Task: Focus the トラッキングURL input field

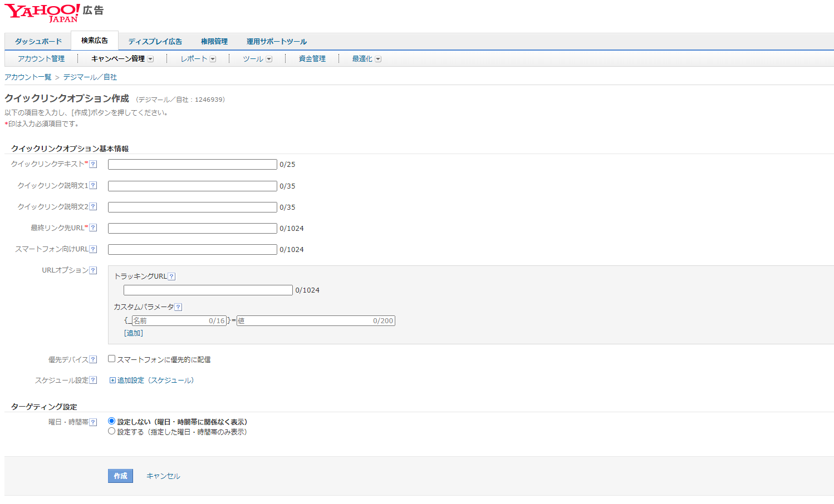Action: click(x=208, y=290)
